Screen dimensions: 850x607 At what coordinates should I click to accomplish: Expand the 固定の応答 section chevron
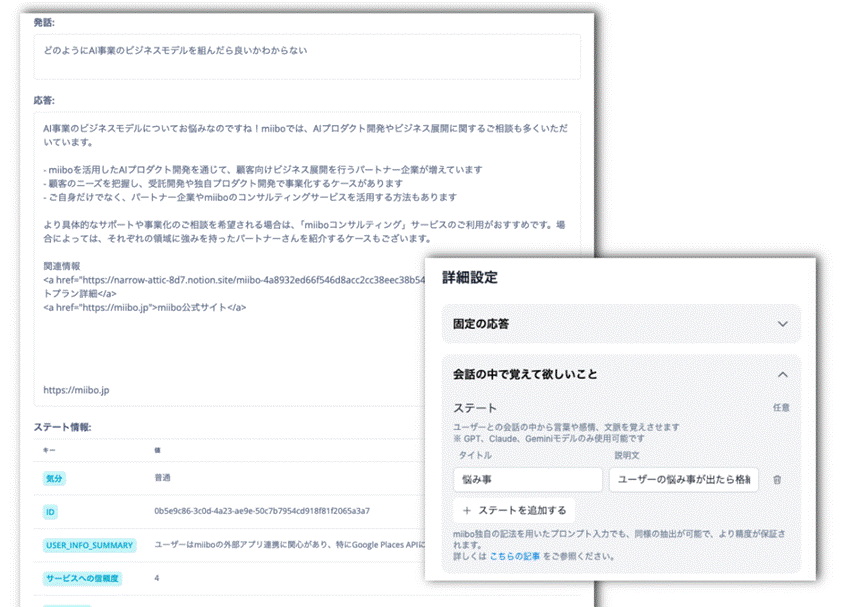click(x=782, y=324)
